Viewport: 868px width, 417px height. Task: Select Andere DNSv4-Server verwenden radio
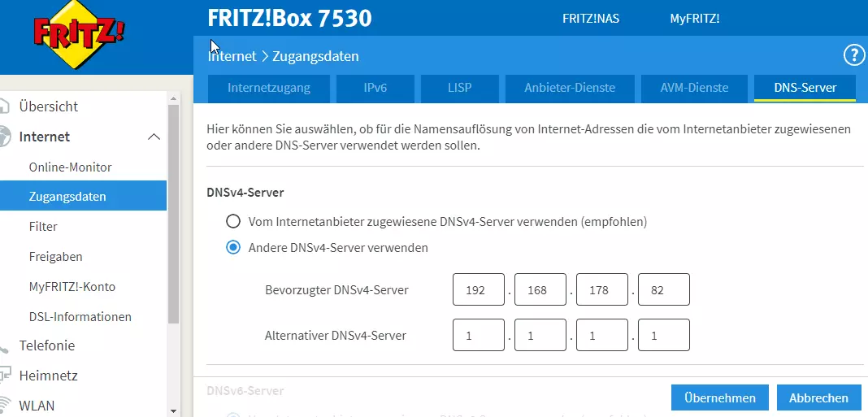(233, 248)
